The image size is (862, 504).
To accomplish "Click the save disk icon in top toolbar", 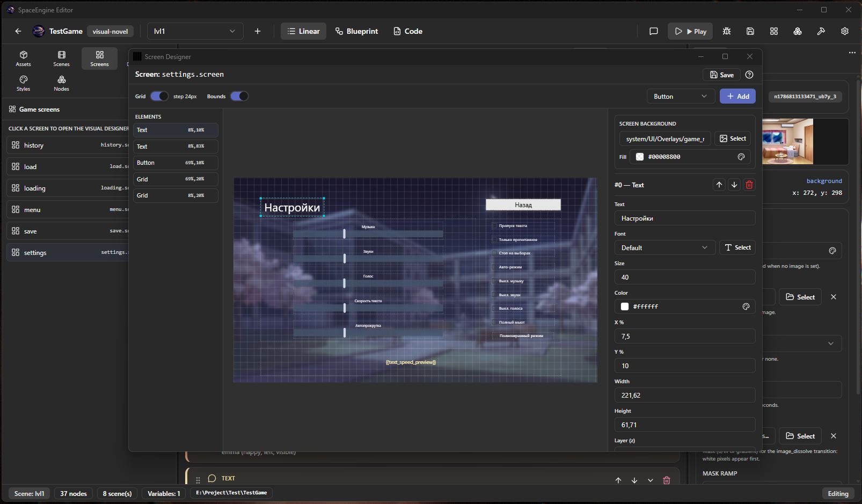I will (750, 31).
